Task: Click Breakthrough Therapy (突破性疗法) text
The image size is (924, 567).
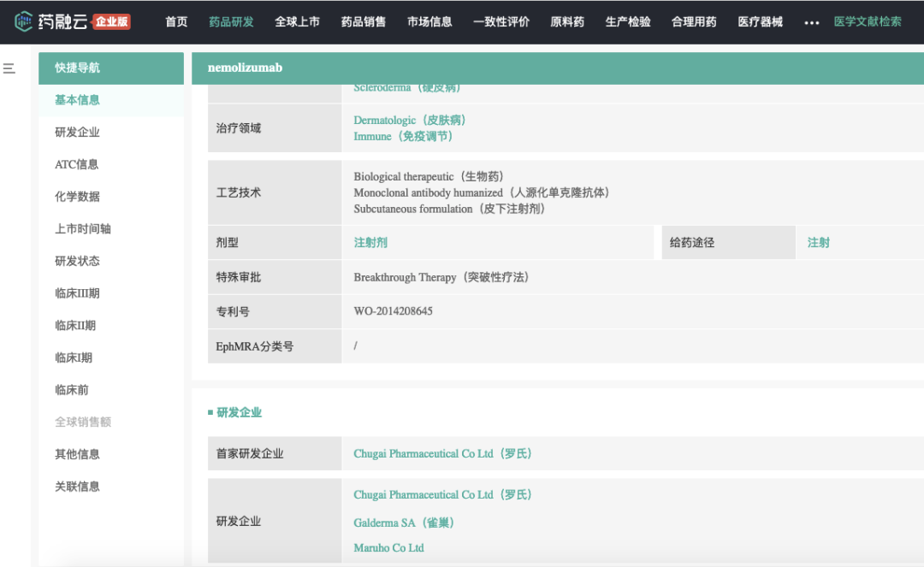Action: coord(441,277)
